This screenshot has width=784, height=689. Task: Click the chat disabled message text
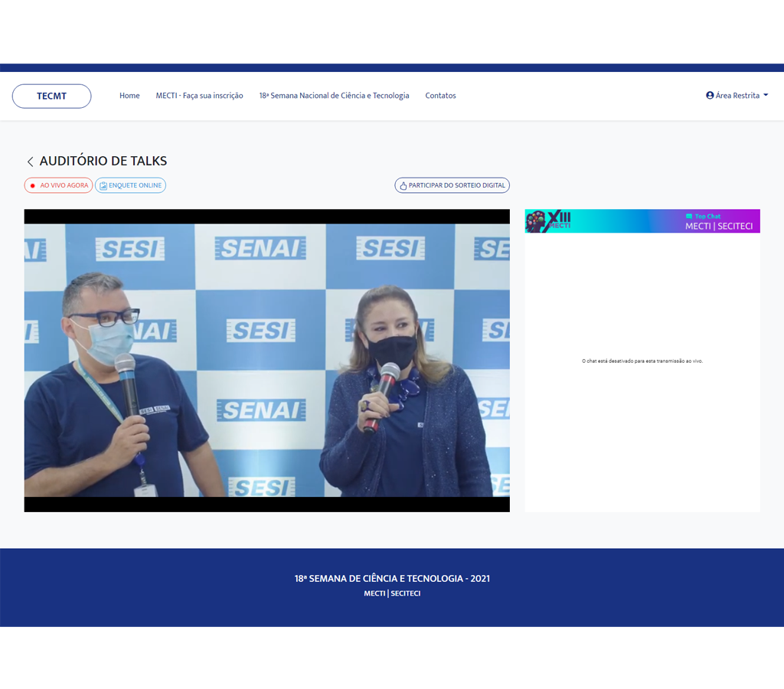point(642,361)
